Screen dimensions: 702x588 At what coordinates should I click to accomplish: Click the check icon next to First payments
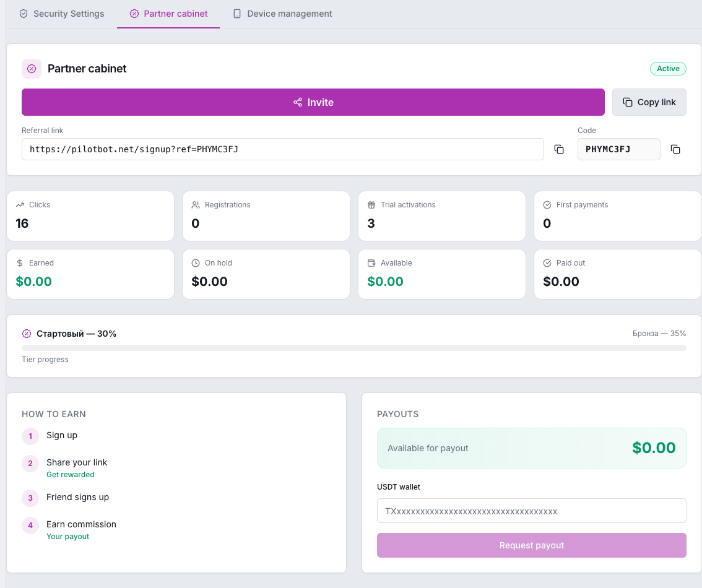coord(547,205)
